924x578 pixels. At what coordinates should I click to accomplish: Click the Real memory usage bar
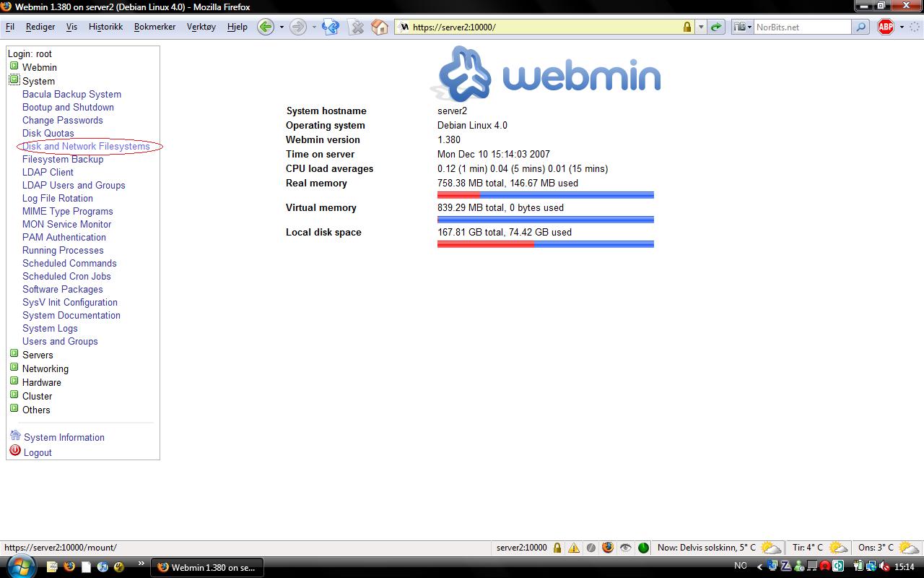point(545,195)
